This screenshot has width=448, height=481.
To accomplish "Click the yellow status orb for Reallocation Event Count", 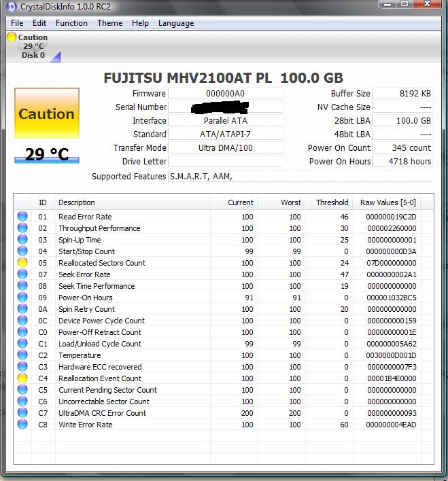I will pos(22,378).
